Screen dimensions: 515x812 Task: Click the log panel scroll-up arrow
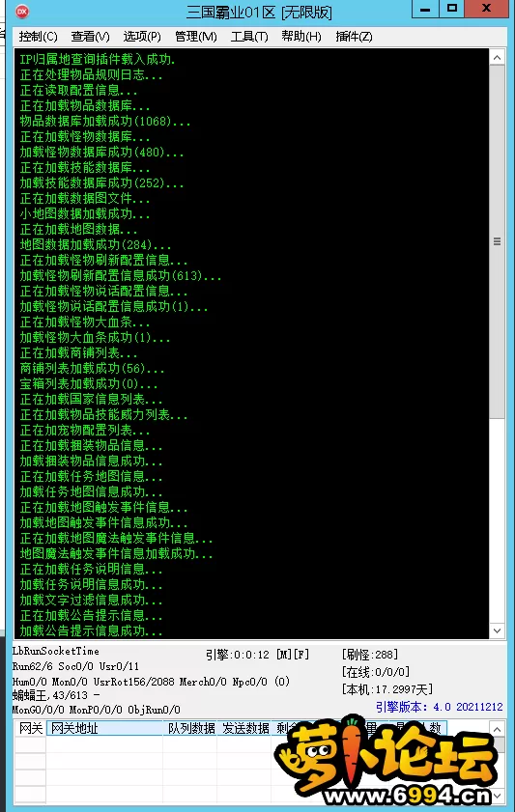pos(497,58)
